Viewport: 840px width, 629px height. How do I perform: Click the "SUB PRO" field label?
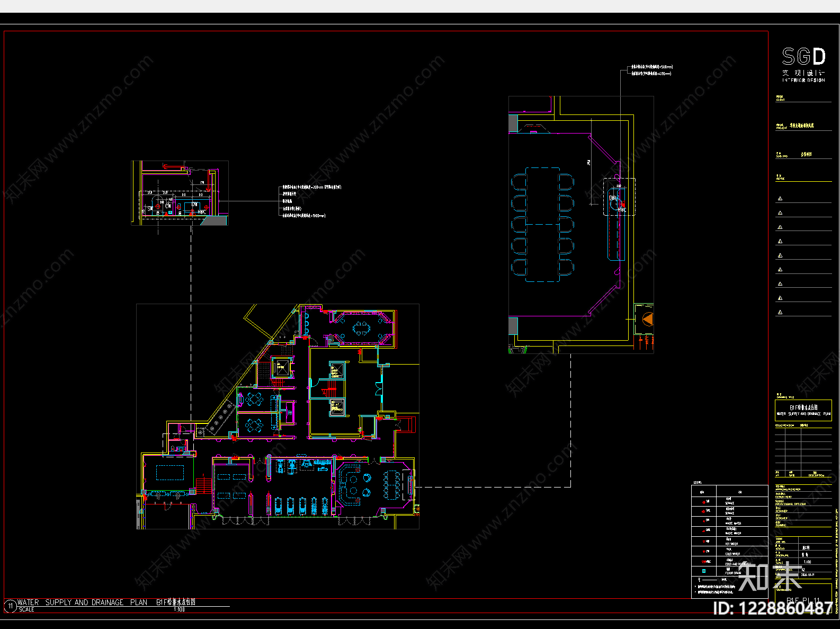(782, 156)
